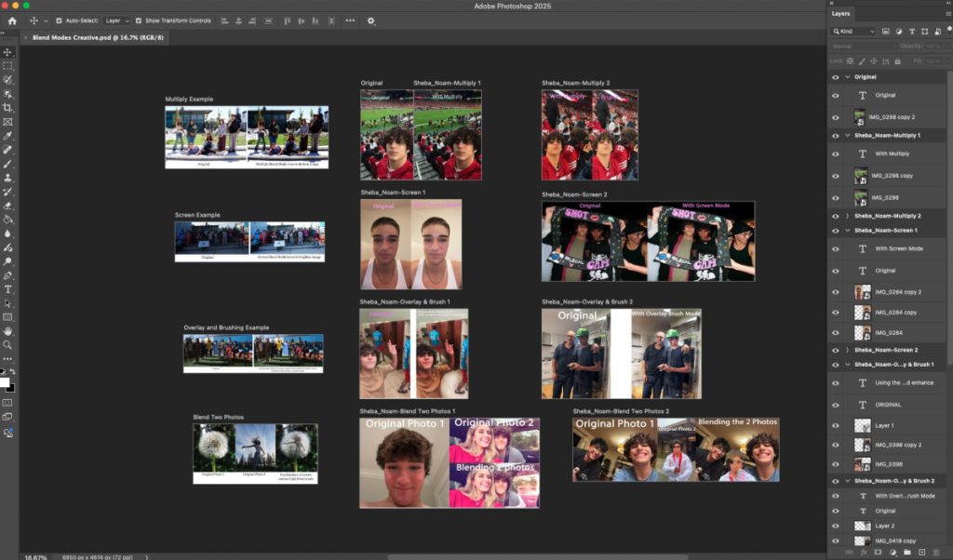Filter layers by shape layers icon
The height and width of the screenshot is (560, 953).
click(x=924, y=31)
